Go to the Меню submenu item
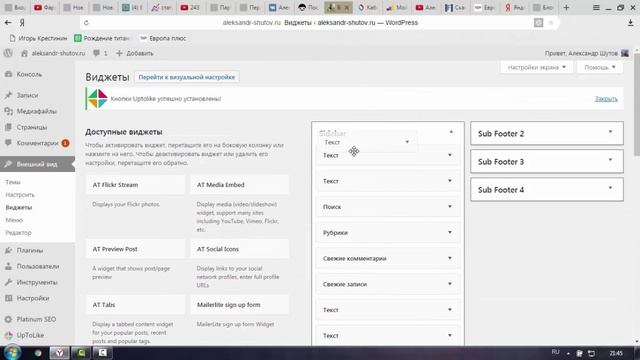Screen dimensions: 640x360 click(14, 220)
